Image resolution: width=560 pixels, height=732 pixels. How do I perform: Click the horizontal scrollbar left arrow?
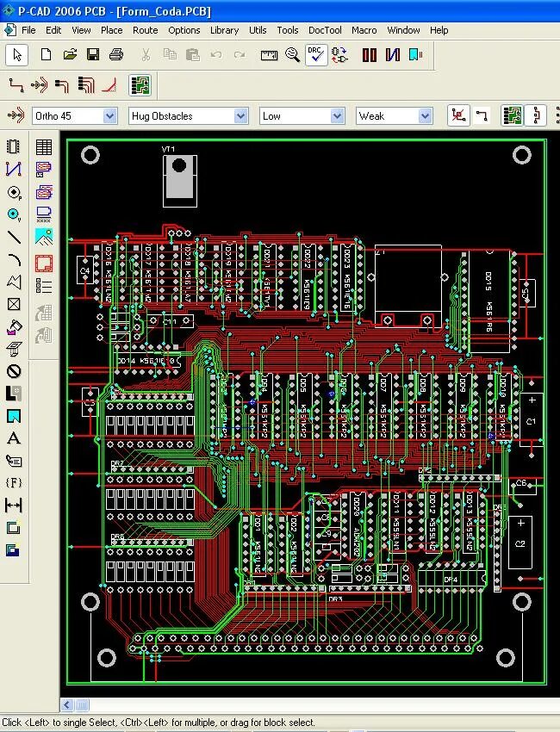point(67,704)
